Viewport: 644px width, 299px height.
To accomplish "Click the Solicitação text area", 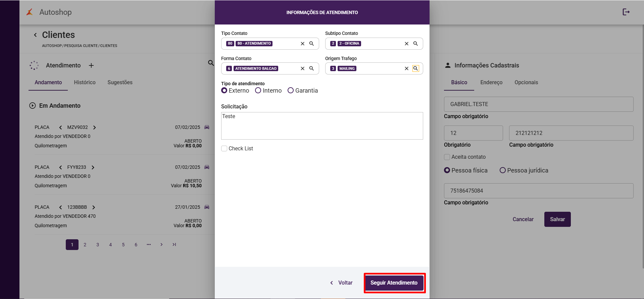I will (322, 126).
